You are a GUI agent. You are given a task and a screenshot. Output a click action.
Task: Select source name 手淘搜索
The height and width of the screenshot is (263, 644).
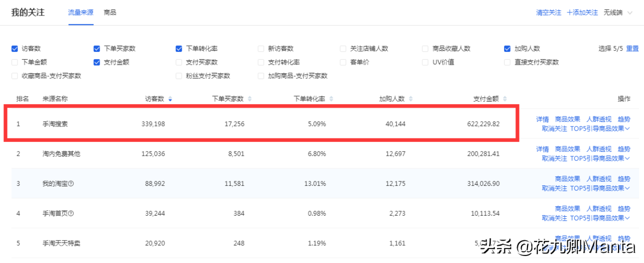pos(55,124)
